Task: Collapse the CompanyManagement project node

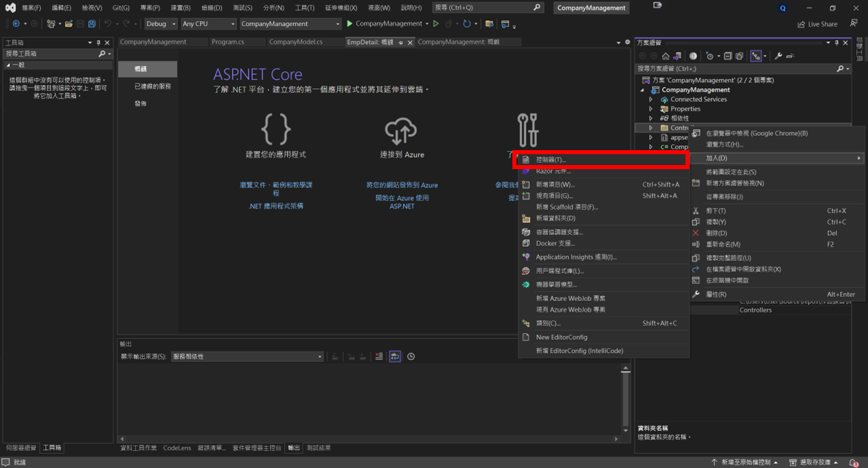Action: (x=642, y=90)
